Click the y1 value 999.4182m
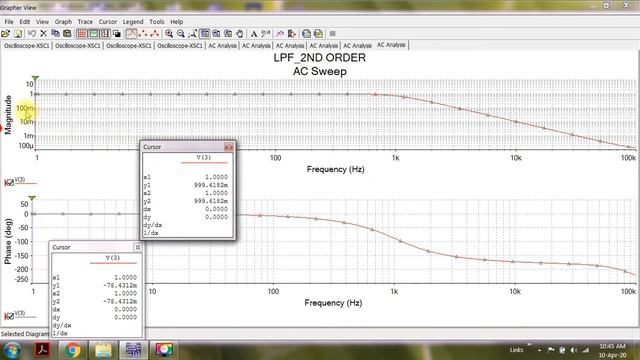 pos(211,185)
